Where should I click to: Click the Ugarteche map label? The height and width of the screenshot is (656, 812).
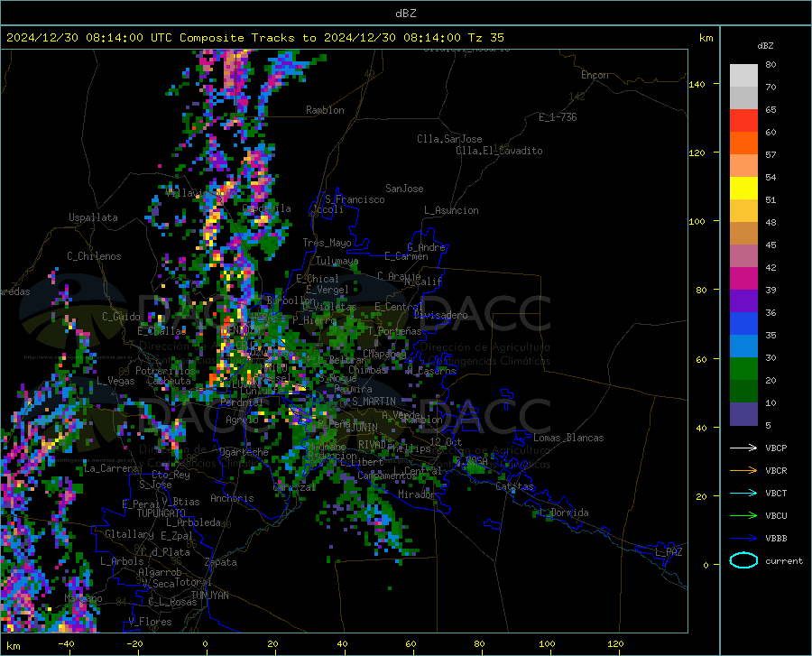point(244,452)
